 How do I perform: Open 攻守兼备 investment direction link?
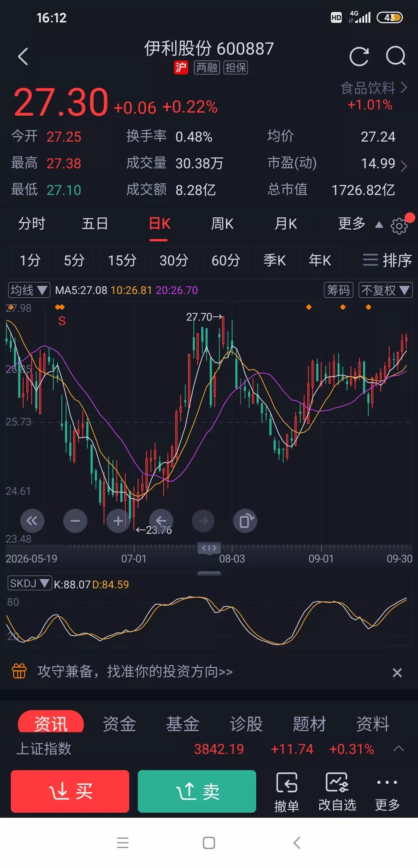point(135,671)
